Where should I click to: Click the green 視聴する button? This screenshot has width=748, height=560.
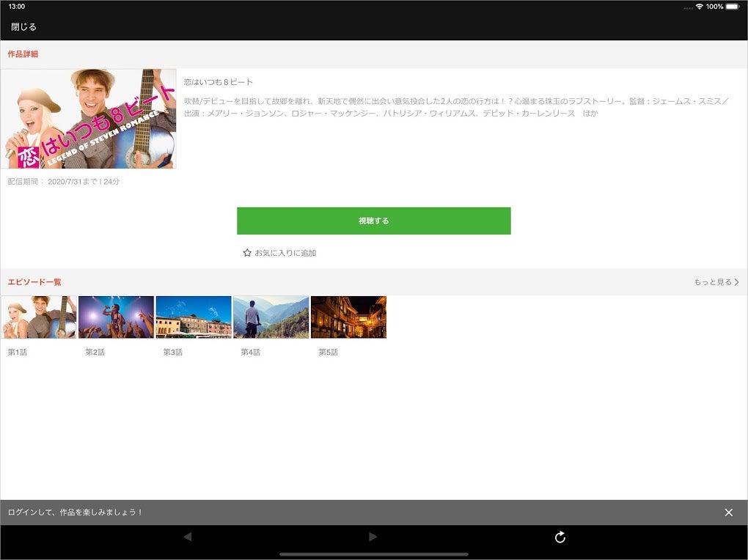tap(373, 221)
